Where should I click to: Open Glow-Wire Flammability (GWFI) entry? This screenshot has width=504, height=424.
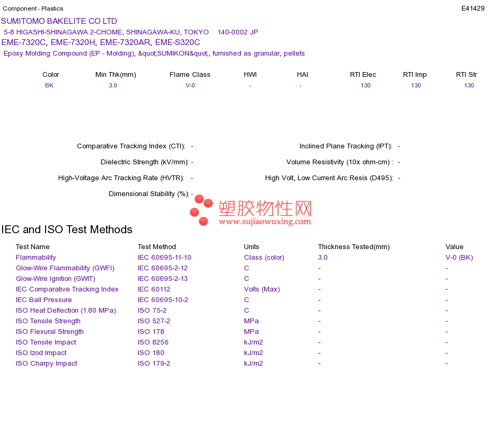coord(65,268)
